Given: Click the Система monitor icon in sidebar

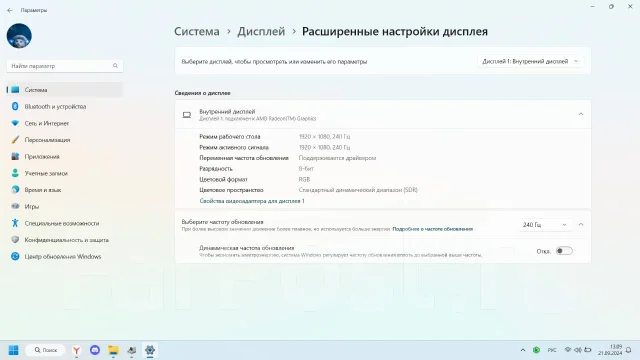Looking at the screenshot, I should pyautogui.click(x=16, y=90).
